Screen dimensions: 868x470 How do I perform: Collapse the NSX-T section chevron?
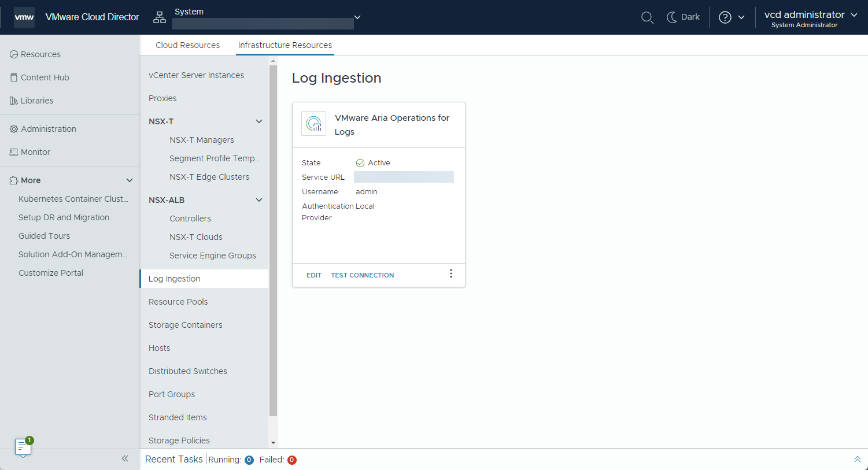[259, 121]
